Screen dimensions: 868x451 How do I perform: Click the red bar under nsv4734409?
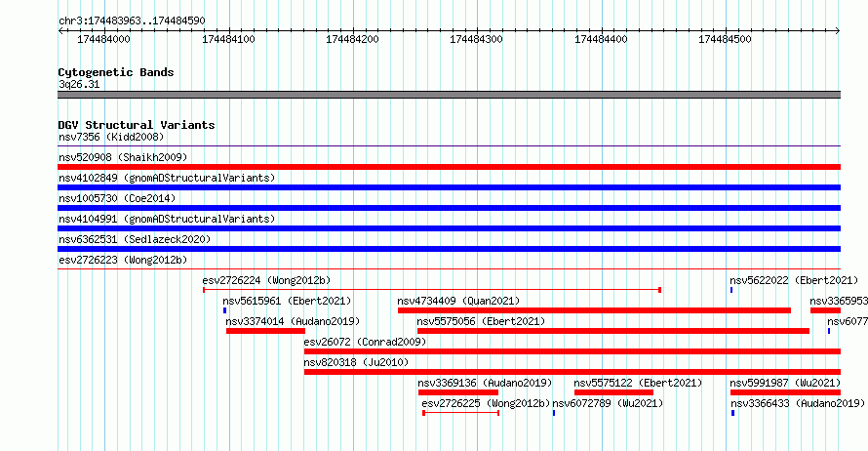click(594, 310)
